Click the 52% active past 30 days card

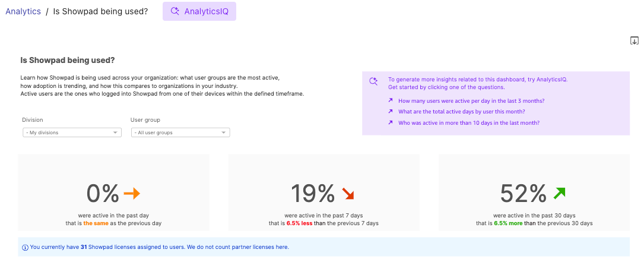[x=534, y=192]
